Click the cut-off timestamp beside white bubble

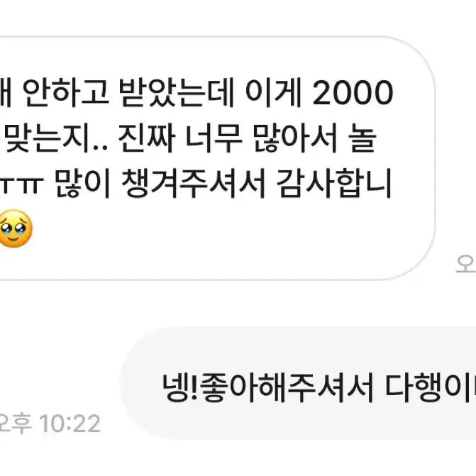tap(465, 264)
